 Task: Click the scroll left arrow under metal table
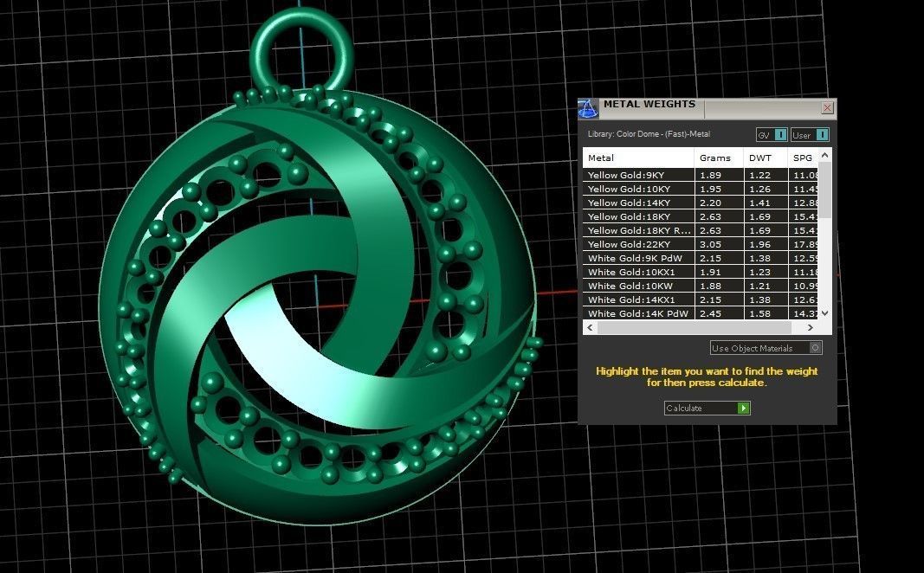pos(591,327)
